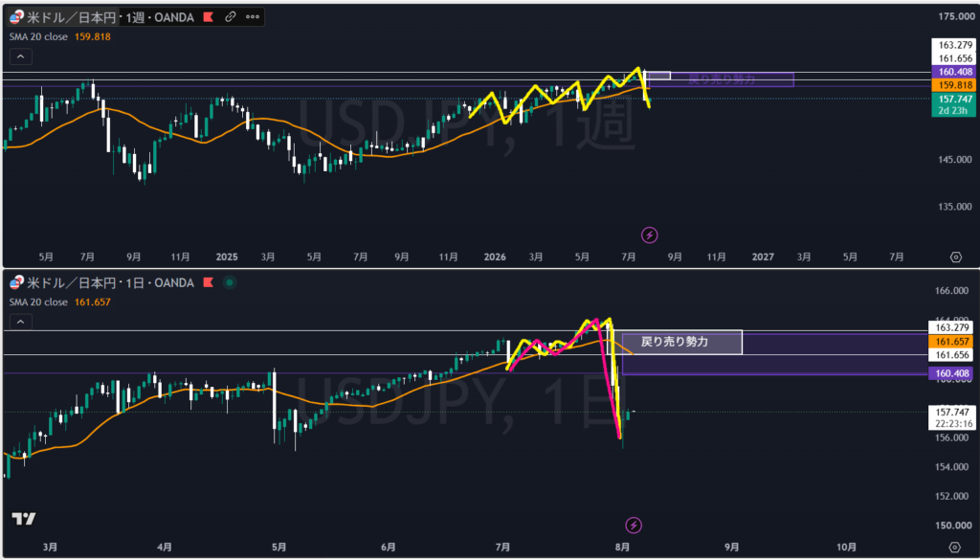Click the USD/JPY flag icon on weekly chart
The image size is (980, 560).
coord(16,17)
